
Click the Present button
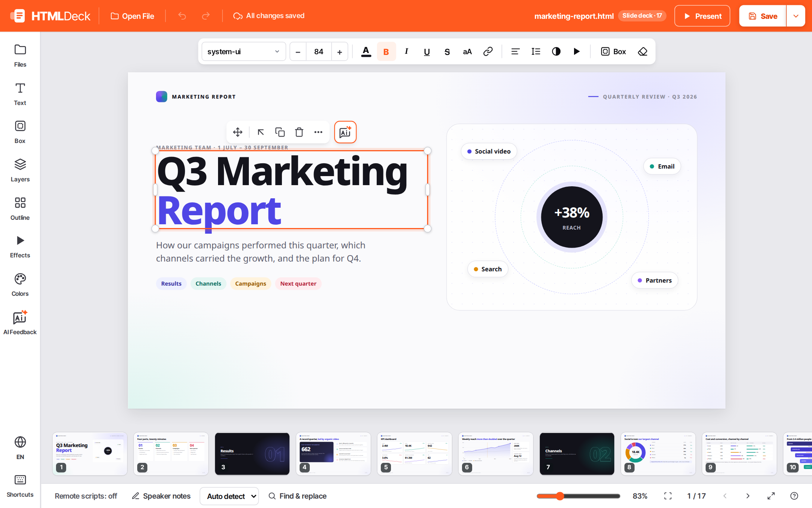702,16
